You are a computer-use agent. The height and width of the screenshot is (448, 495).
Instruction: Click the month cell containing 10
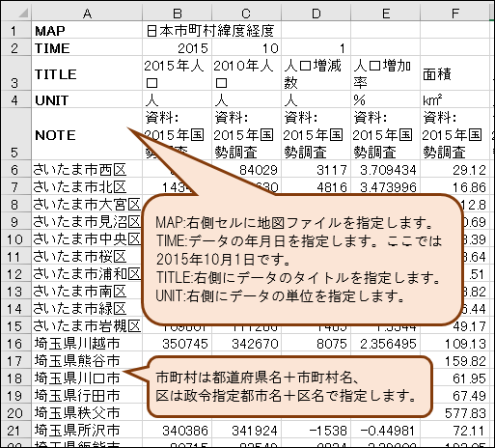pyautogui.click(x=246, y=47)
